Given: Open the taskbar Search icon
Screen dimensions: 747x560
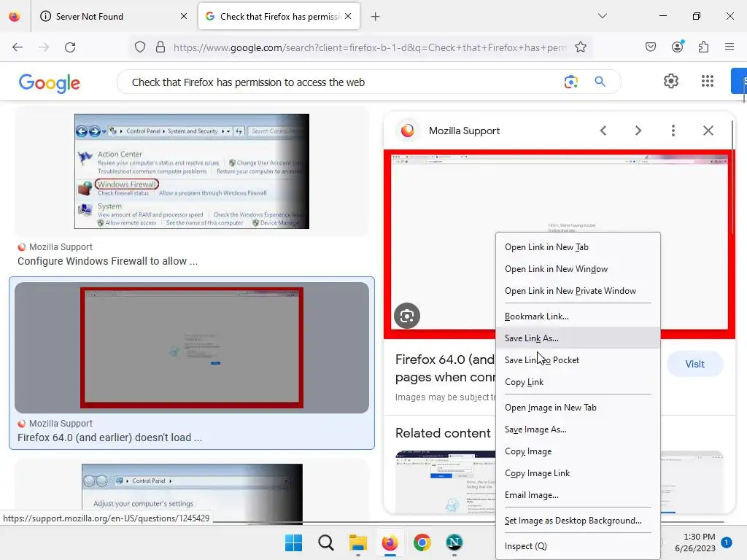Looking at the screenshot, I should [x=326, y=542].
